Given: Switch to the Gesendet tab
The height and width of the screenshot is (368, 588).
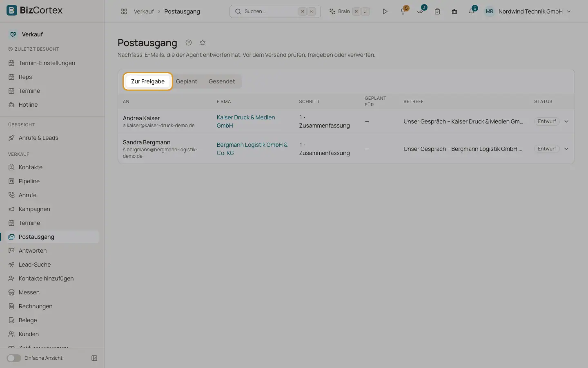Looking at the screenshot, I should click(222, 81).
